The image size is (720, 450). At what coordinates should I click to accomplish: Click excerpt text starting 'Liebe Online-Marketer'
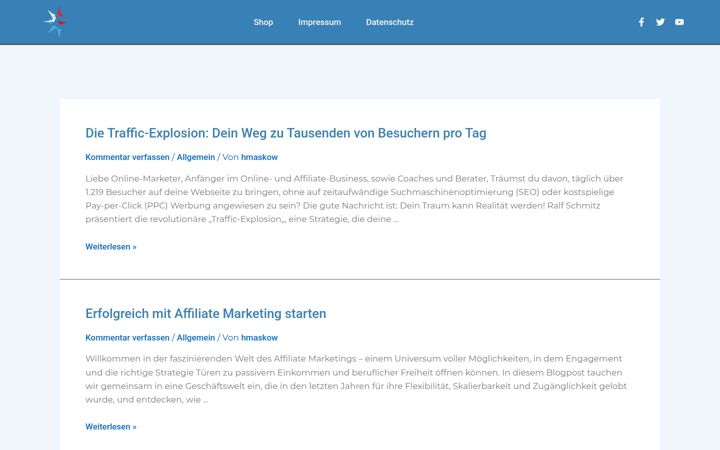pyautogui.click(x=354, y=199)
